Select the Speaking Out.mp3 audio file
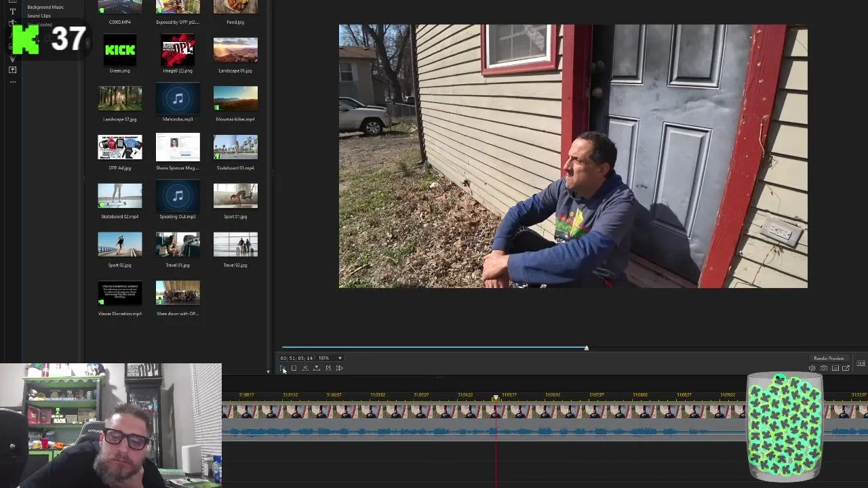The width and height of the screenshot is (868, 488). 178,196
